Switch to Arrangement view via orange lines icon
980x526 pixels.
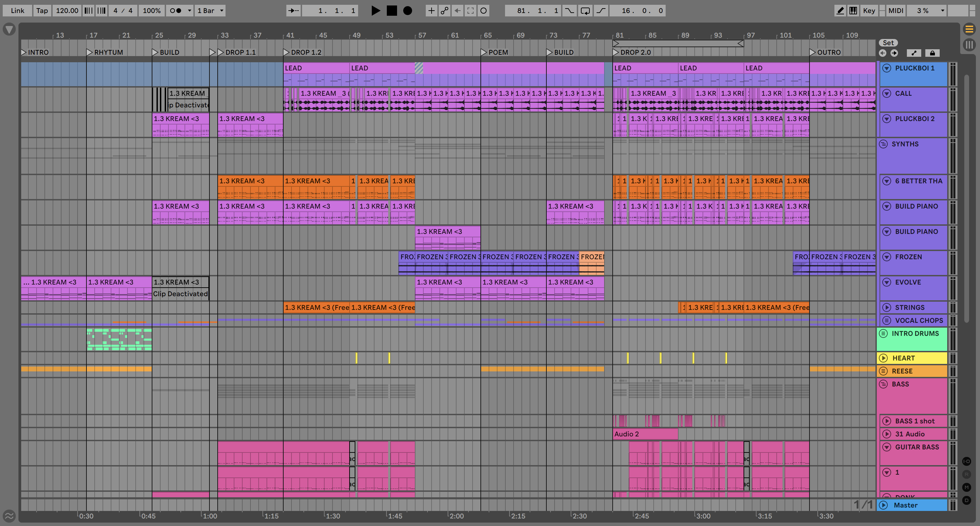[969, 29]
